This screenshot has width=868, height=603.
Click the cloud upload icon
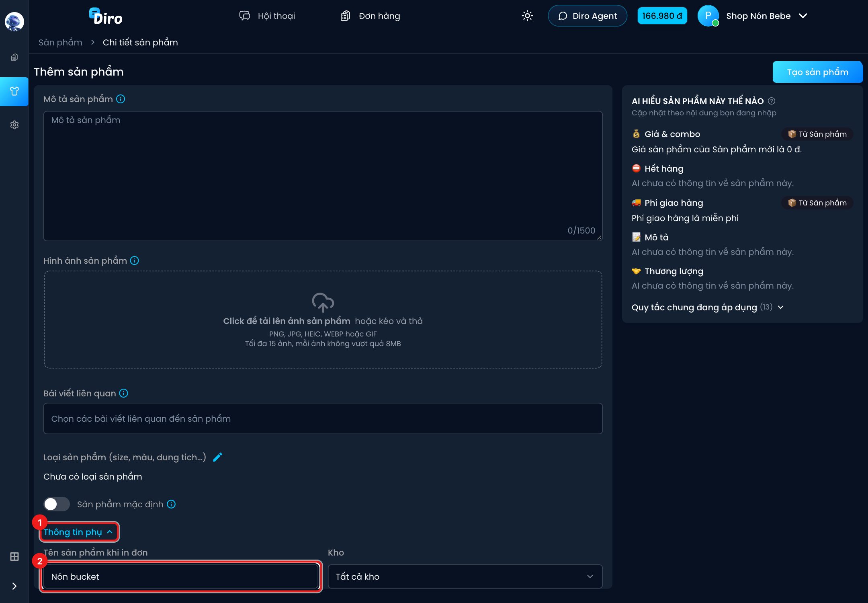(x=323, y=302)
